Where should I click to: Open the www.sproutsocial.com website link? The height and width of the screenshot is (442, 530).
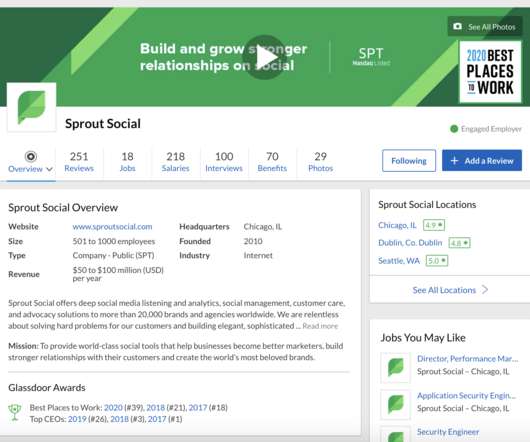(x=112, y=226)
